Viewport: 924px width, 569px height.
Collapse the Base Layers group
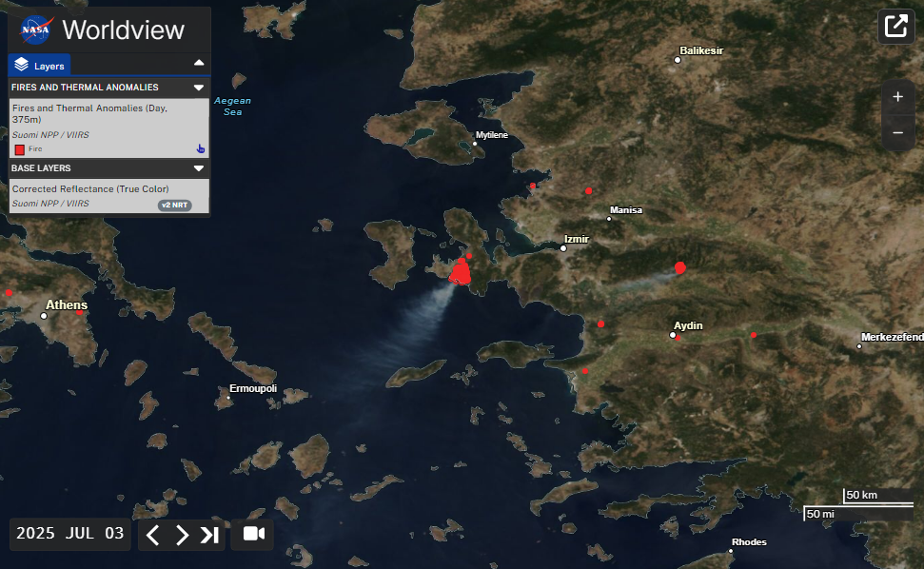tap(199, 167)
